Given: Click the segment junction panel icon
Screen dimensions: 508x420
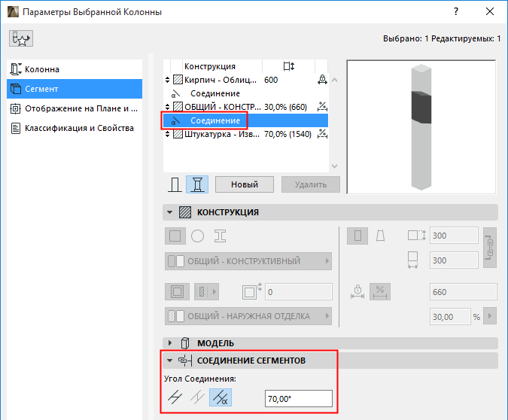Looking at the screenshot, I should pyautogui.click(x=185, y=361).
